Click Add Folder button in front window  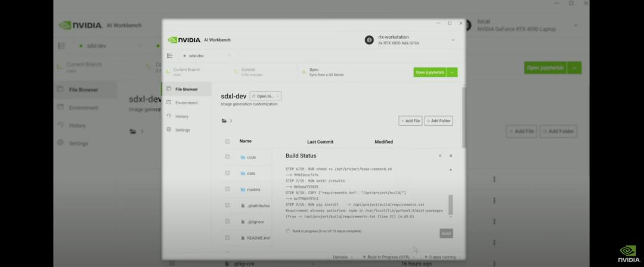tap(439, 121)
